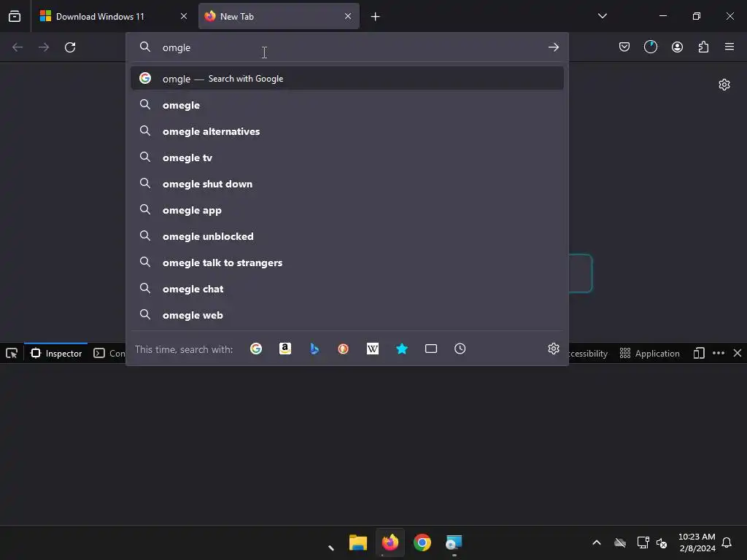Choose omgle Search with Google result
The image size is (747, 560).
(347, 79)
